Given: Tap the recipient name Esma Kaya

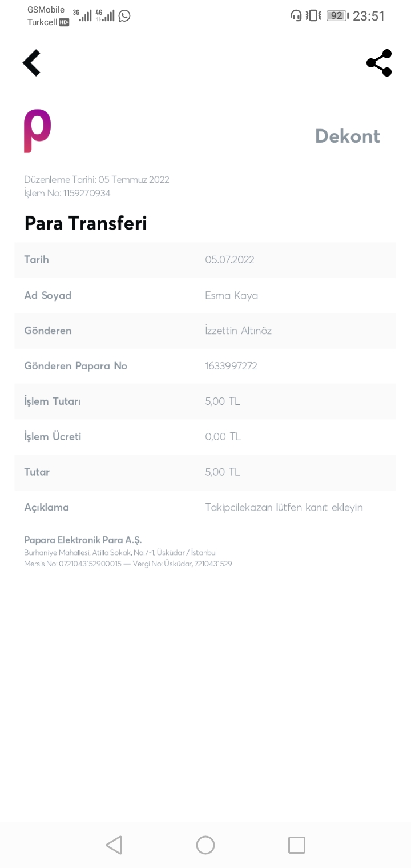Looking at the screenshot, I should [x=232, y=296].
